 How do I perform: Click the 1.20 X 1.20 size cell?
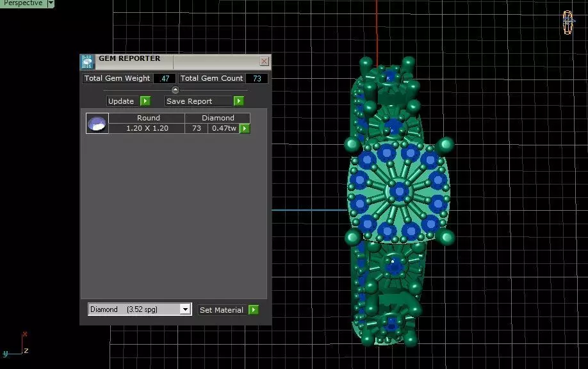[x=147, y=128]
